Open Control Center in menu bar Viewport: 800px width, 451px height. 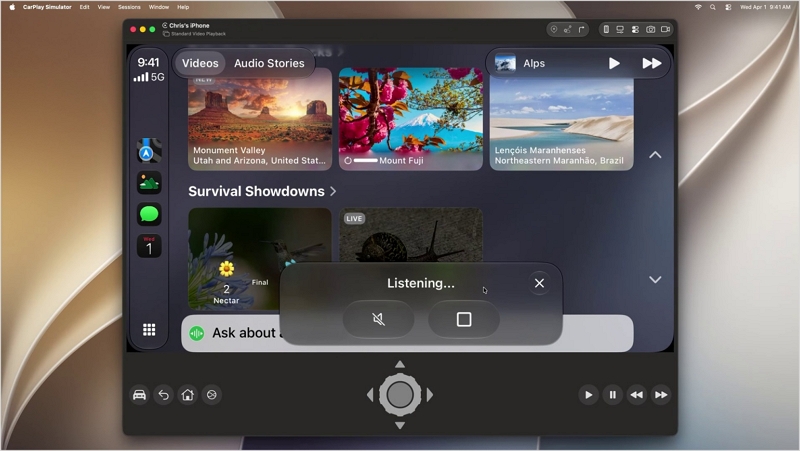(729, 7)
